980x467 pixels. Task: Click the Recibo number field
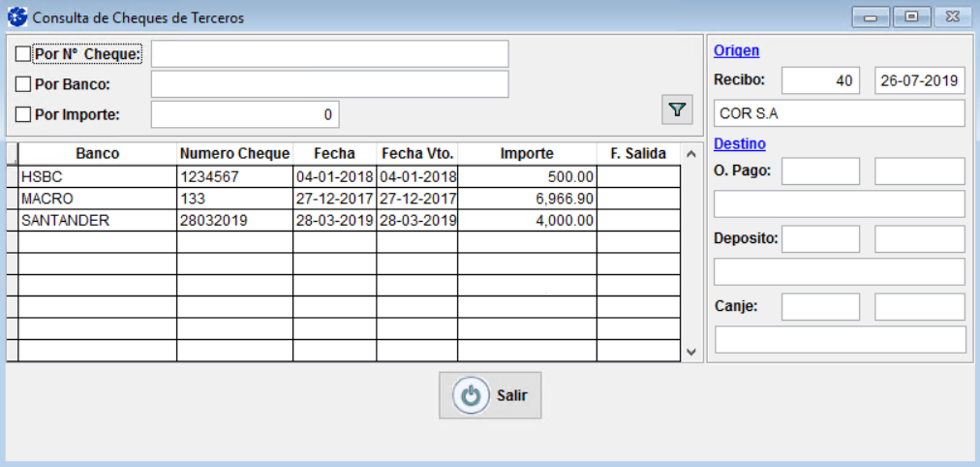tap(819, 80)
